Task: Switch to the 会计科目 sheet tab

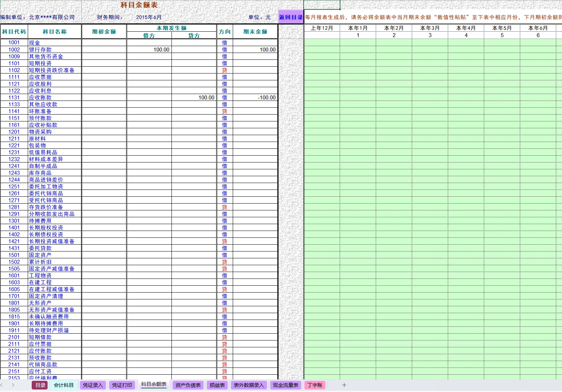Action: [x=64, y=385]
